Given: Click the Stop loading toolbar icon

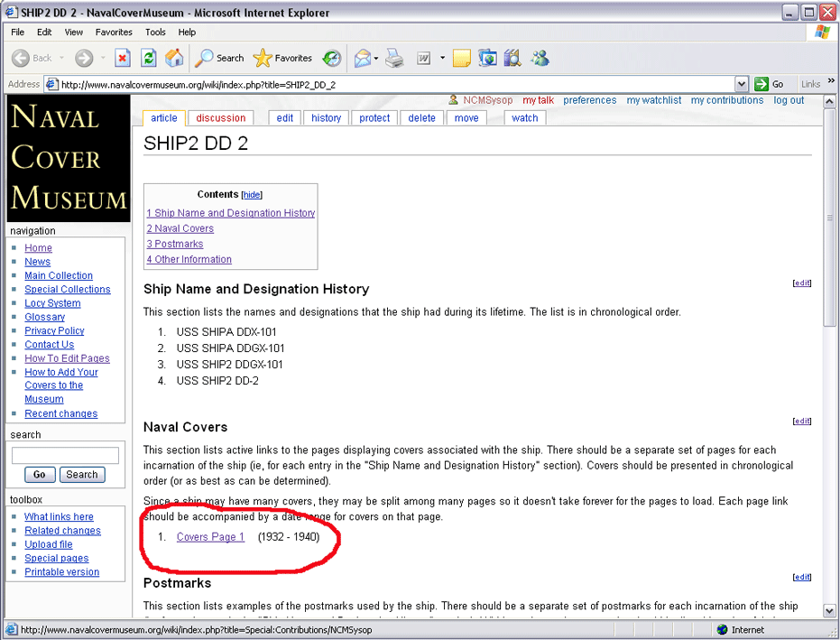Looking at the screenshot, I should coord(123,59).
